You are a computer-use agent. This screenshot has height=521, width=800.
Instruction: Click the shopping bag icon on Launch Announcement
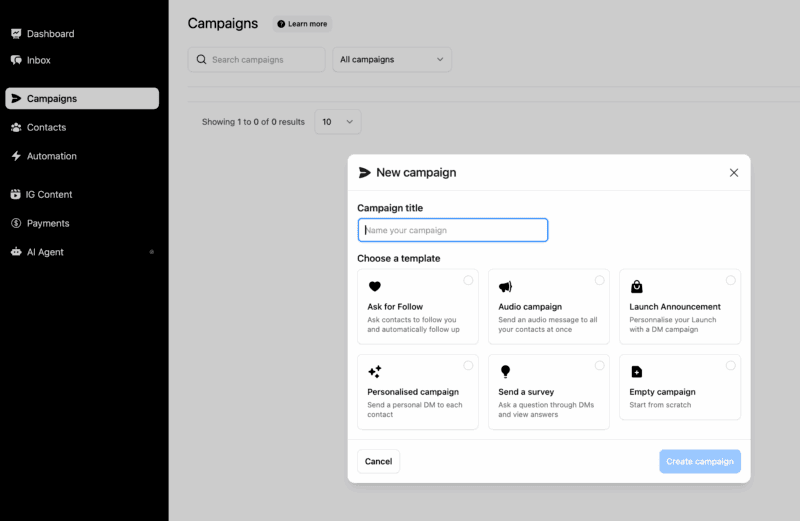636,286
